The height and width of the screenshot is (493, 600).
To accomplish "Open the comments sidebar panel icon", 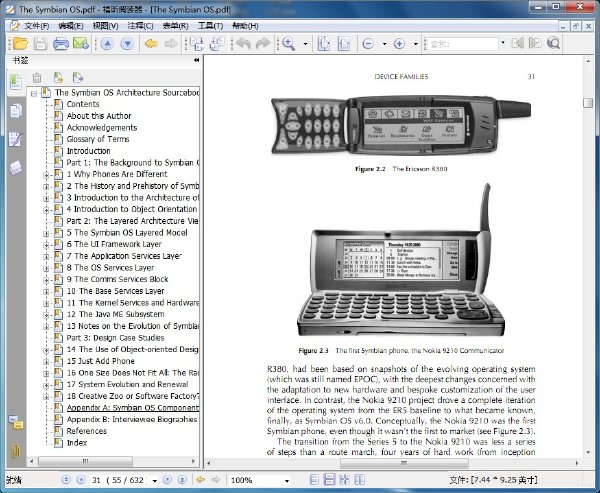I will (x=16, y=423).
